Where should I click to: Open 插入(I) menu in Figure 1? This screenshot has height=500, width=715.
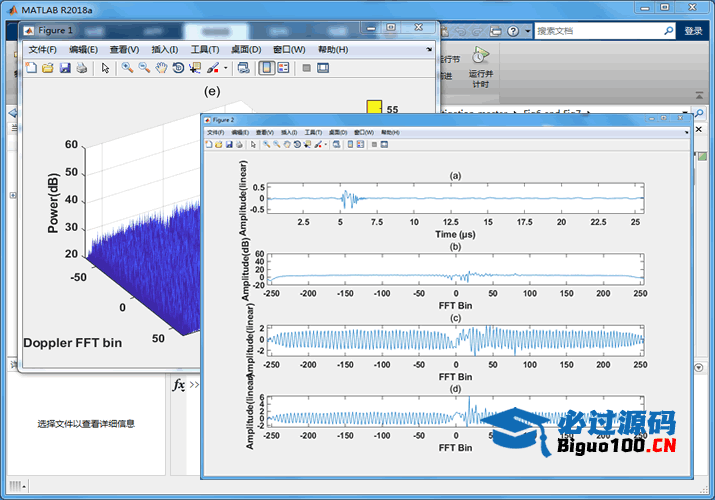[165, 49]
